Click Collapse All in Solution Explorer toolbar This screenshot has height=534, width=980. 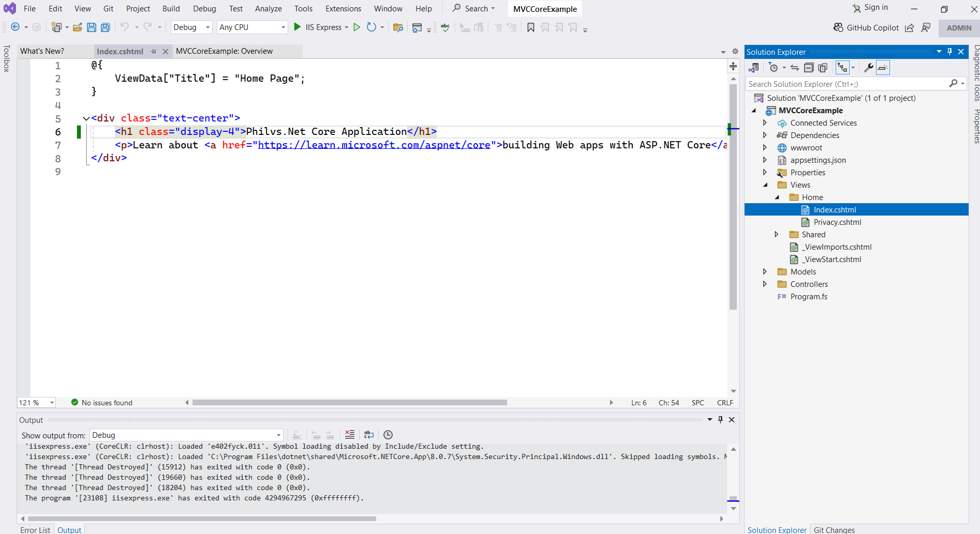click(809, 68)
